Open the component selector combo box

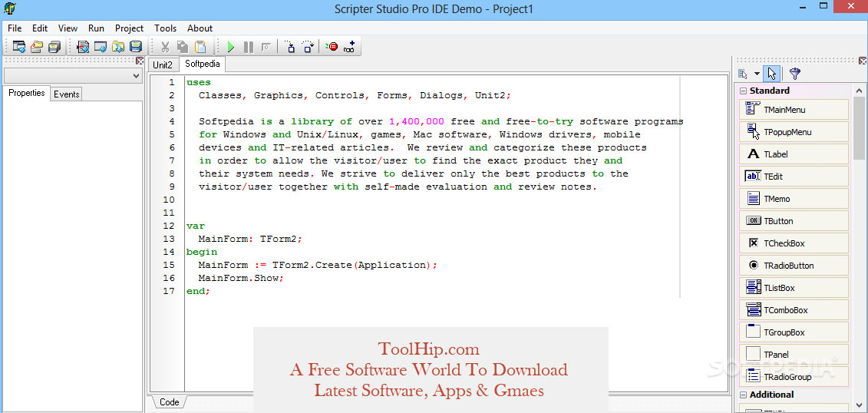coord(72,76)
